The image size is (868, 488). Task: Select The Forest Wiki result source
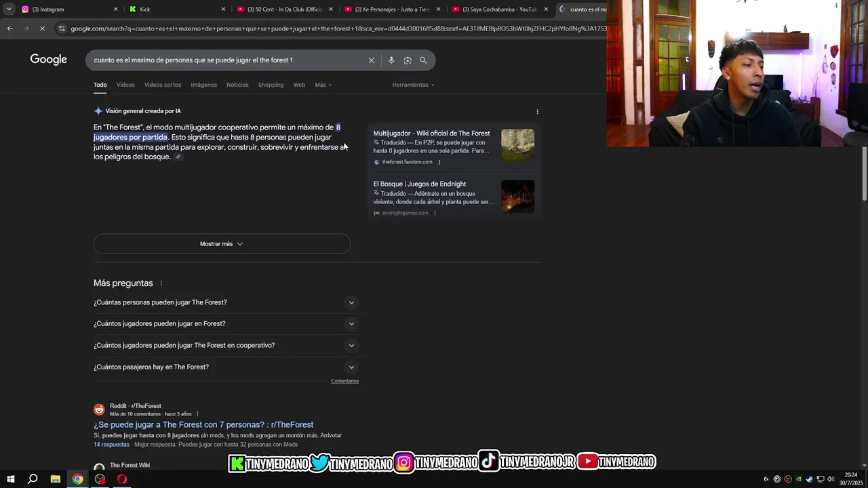pos(130,466)
